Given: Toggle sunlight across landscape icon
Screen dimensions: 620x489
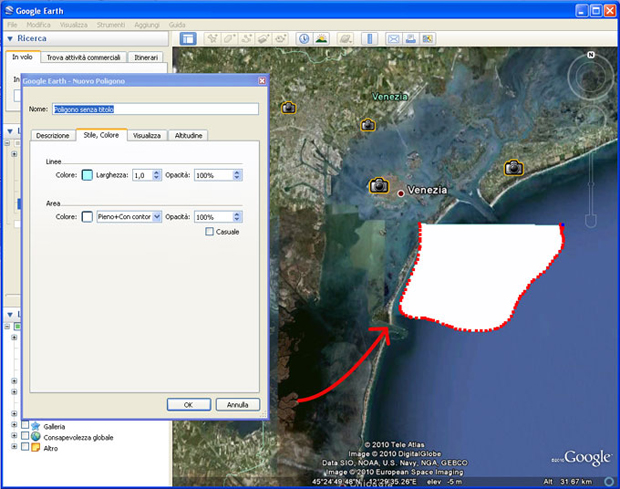Looking at the screenshot, I should (x=321, y=39).
